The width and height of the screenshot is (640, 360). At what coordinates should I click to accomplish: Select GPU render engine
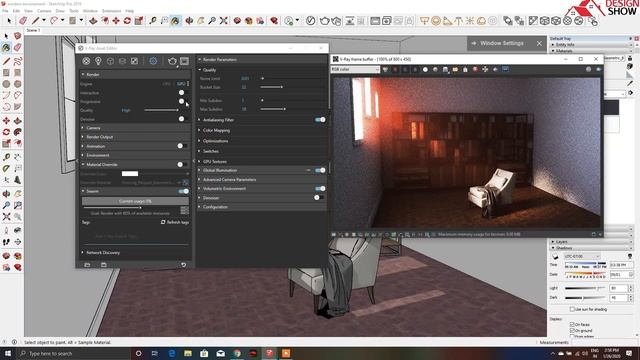point(181,84)
